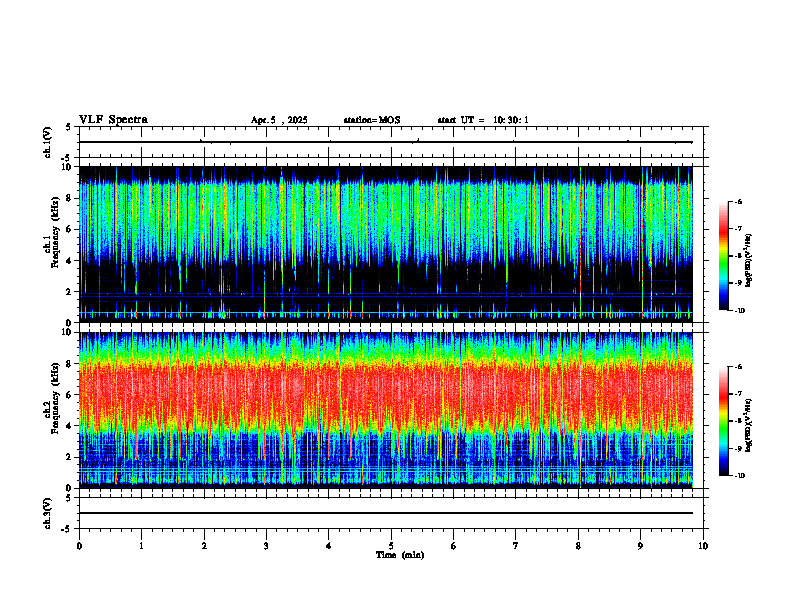Click time axis tick label '9'
Screen dimensions: 792x612
(640, 546)
